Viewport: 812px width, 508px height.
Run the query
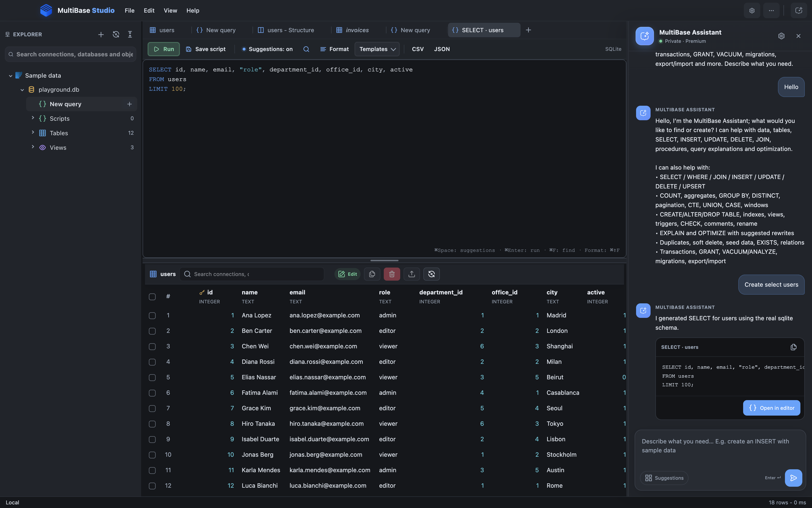pos(164,49)
